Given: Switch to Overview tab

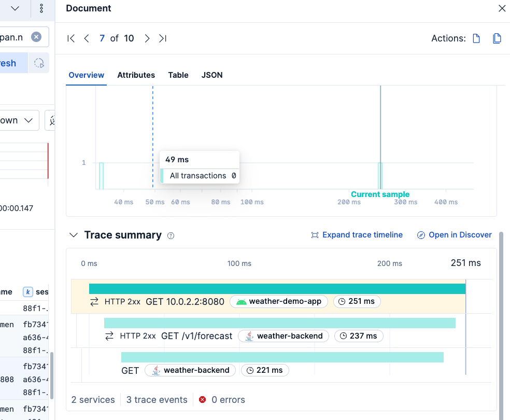Looking at the screenshot, I should pos(86,75).
